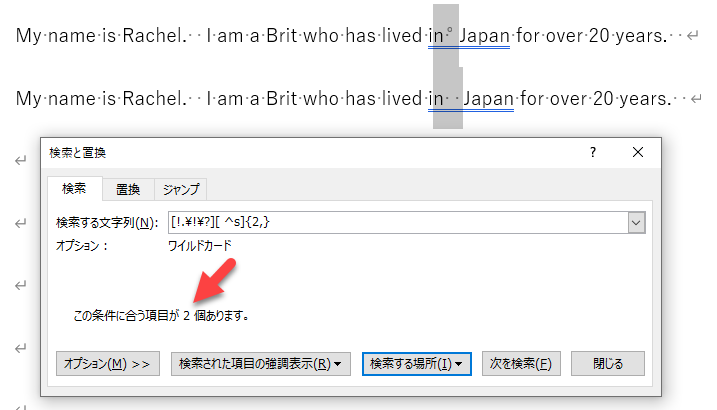Switch to the 置換 tab

point(128,189)
